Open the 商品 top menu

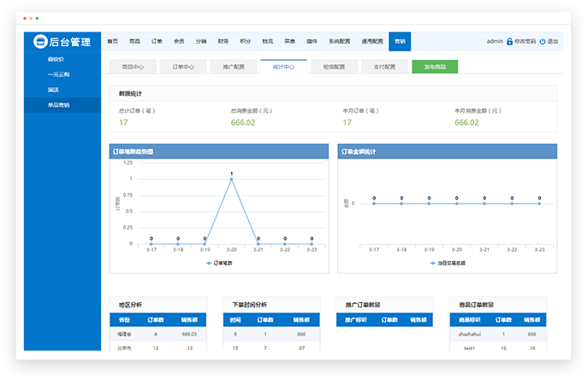tap(134, 41)
